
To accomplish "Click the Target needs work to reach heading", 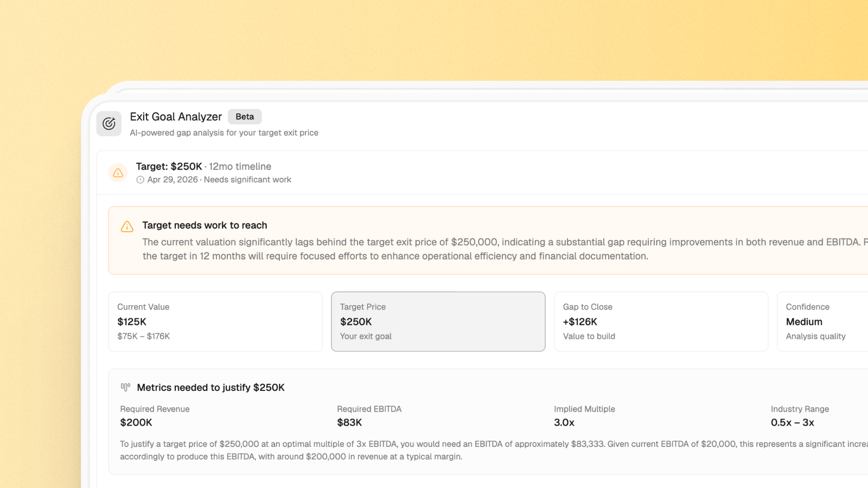I will (x=205, y=225).
